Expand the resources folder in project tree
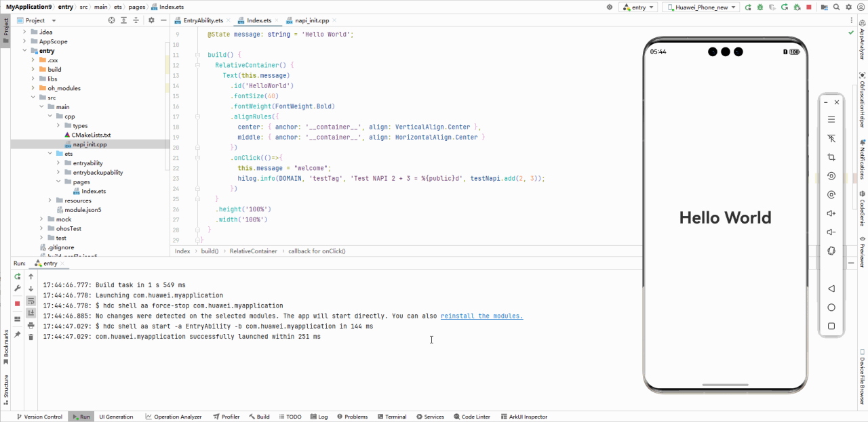 [50, 201]
